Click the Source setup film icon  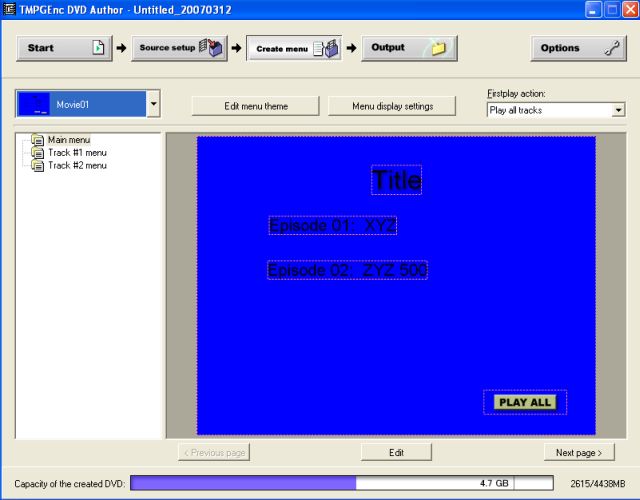[211, 48]
